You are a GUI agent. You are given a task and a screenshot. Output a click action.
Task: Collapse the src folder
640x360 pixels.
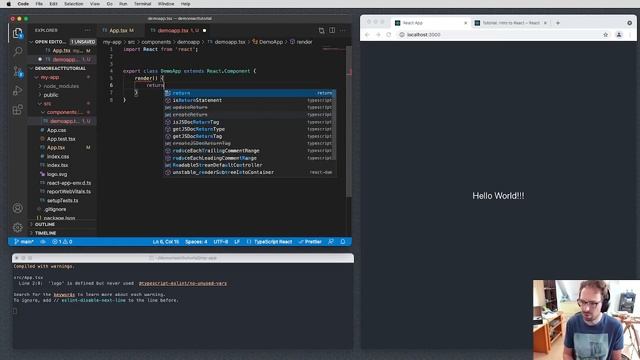coord(40,104)
